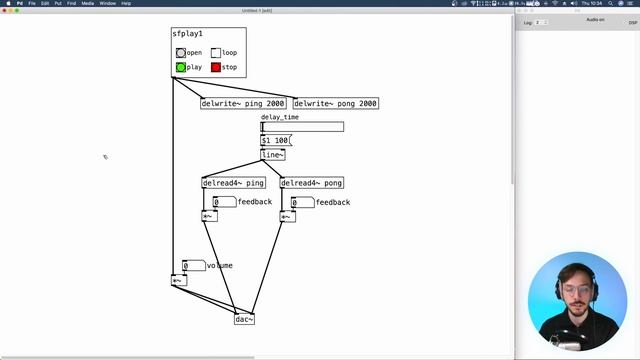Open the Media menu
This screenshot has width=640, height=360.
pyautogui.click(x=88, y=3)
